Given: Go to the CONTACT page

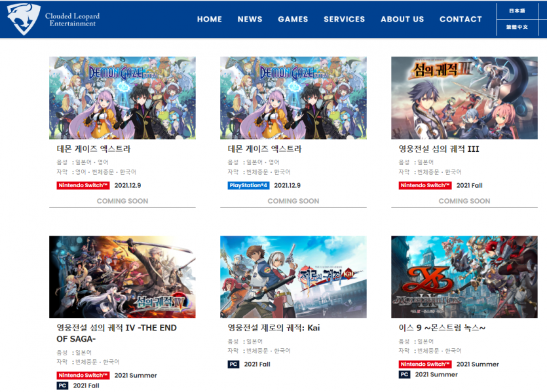Looking at the screenshot, I should [x=461, y=19].
